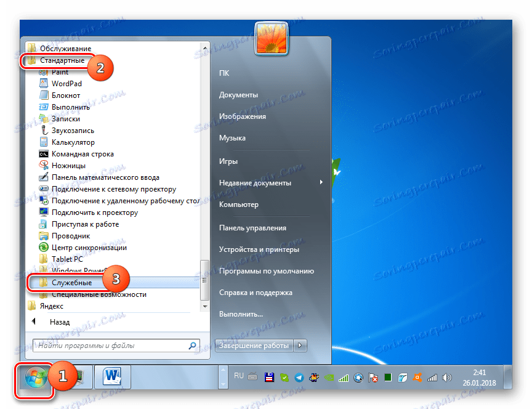Launch Подключить к проектору
The image size is (532, 409).
(95, 213)
